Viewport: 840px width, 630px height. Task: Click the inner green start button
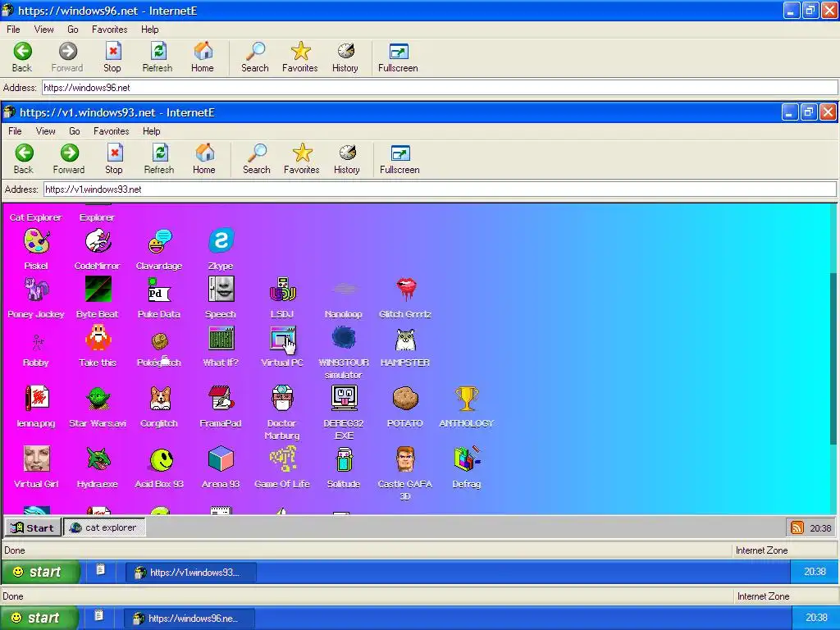(39, 572)
